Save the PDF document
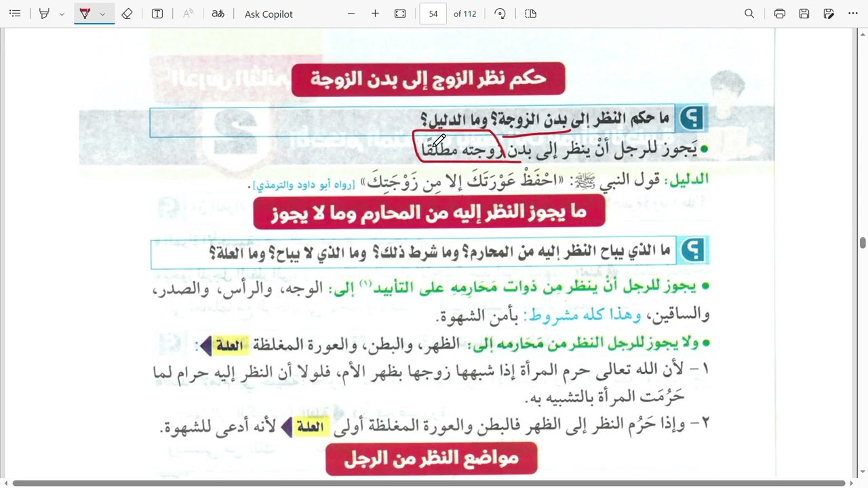The width and height of the screenshot is (868, 488). [804, 14]
